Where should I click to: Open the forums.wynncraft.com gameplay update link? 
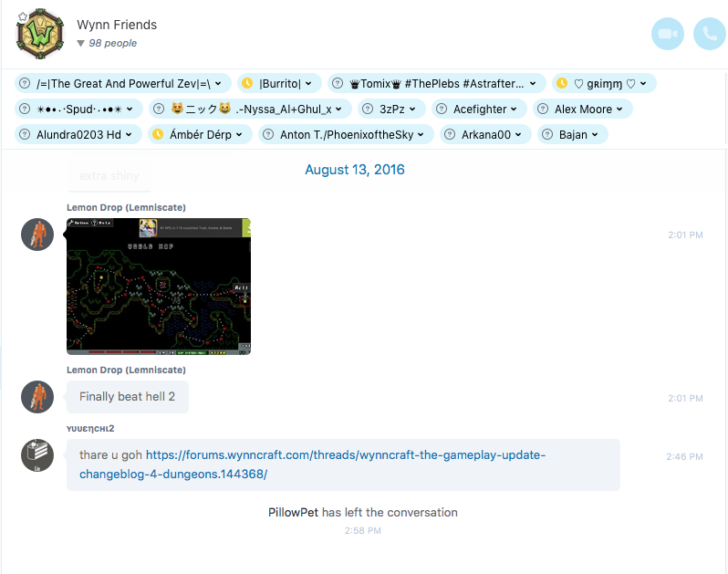pyautogui.click(x=313, y=464)
